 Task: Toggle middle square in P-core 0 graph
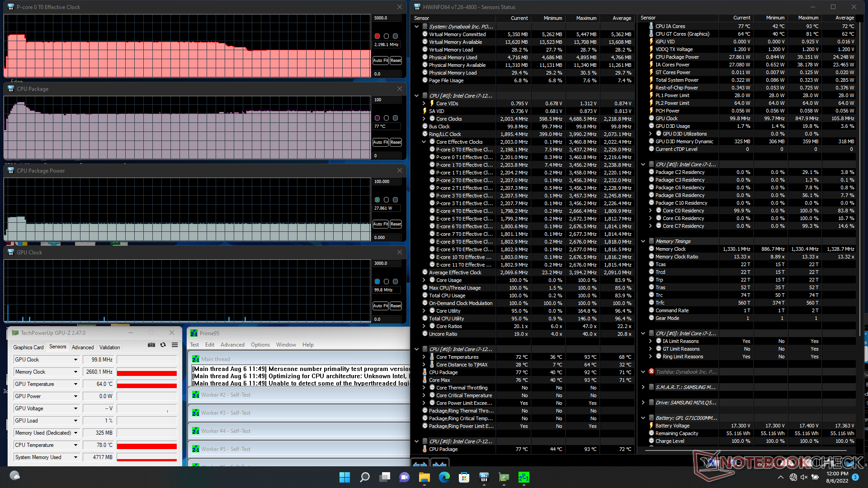pyautogui.click(x=386, y=36)
